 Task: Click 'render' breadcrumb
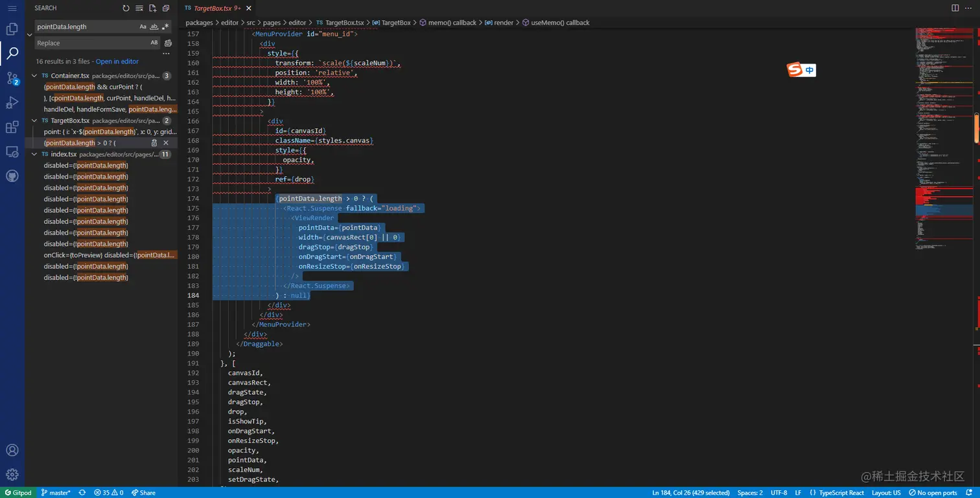[x=498, y=23]
